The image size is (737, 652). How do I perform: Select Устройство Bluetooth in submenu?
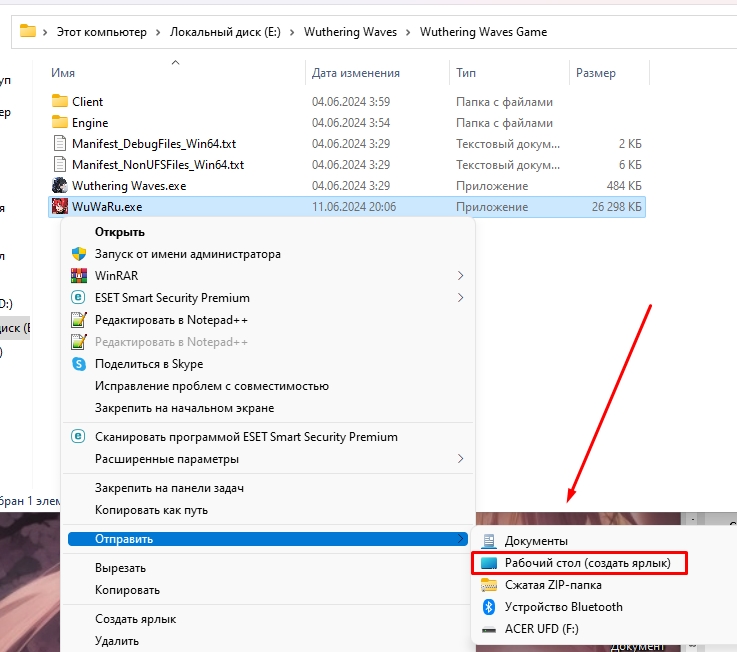coord(564,607)
